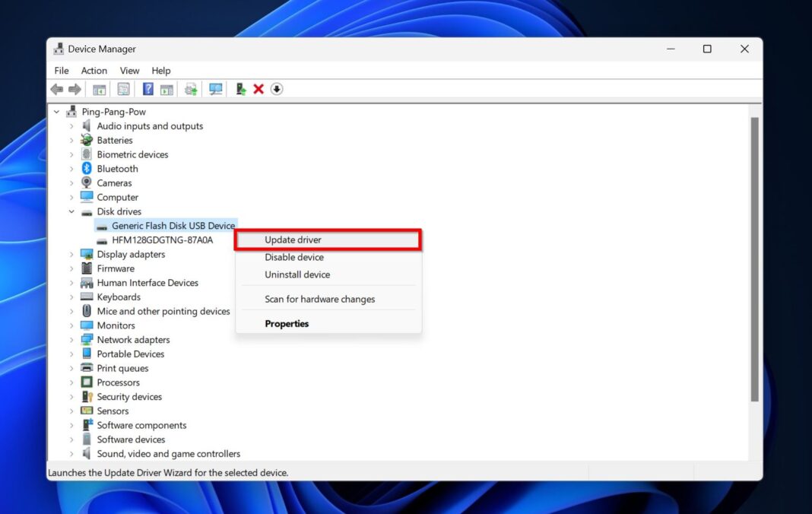
Task: Open Help using the blue question mark icon
Action: coord(147,89)
